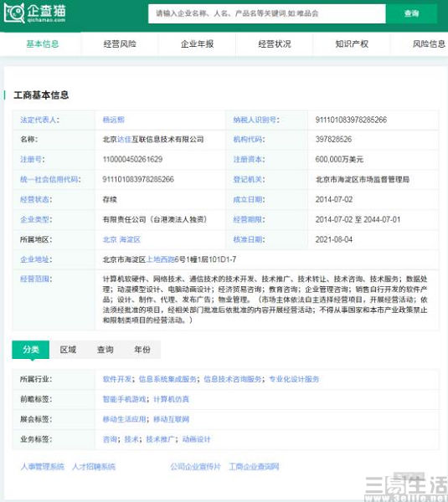448x502 pixels.
Task: Go to the 风险信息 tab
Action: (429, 44)
